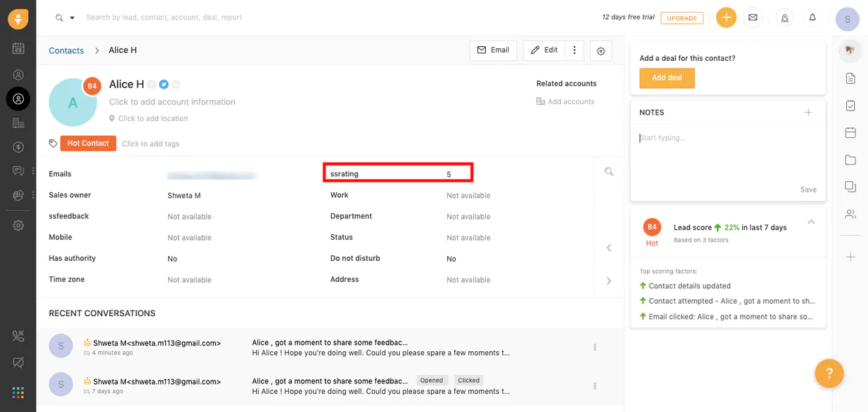Open the files folder icon in right rail
The height and width of the screenshot is (412, 868).
click(850, 160)
